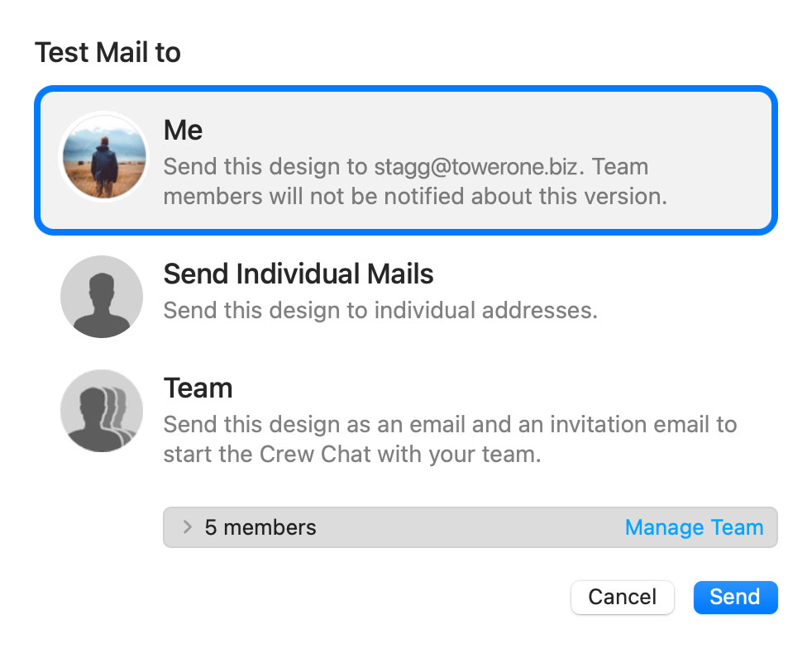Click the 'individual addresses' description text

coord(380,311)
